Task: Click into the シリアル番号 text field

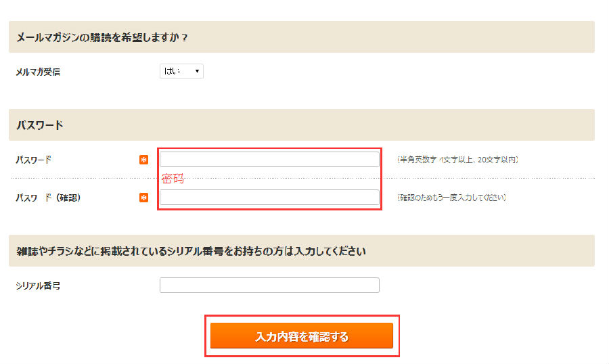Action: point(269,286)
